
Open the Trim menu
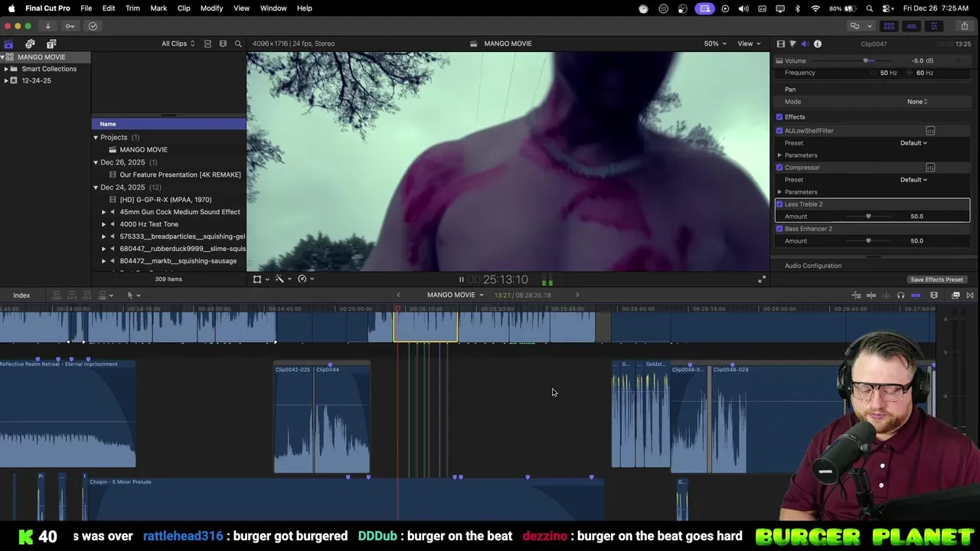point(132,8)
